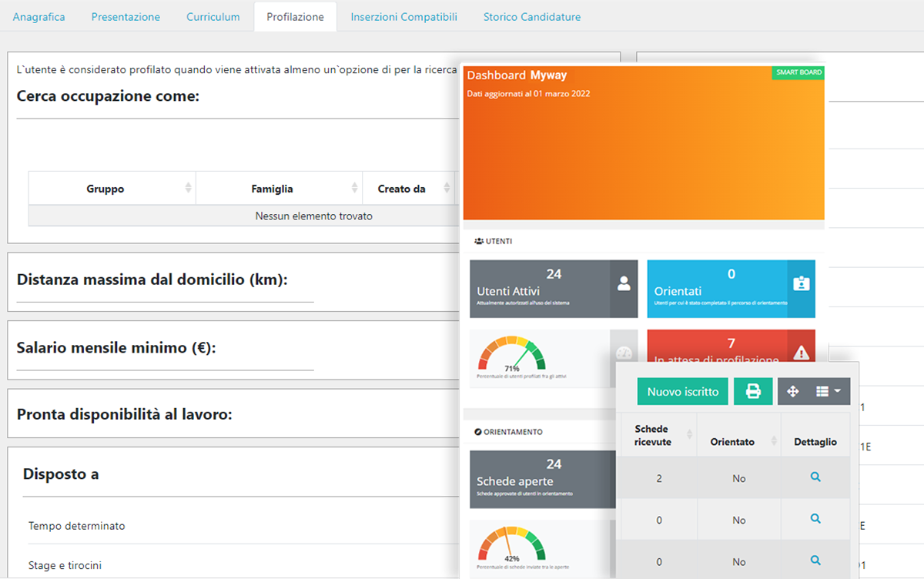Click the 42% schede inviate gauge

(x=511, y=545)
